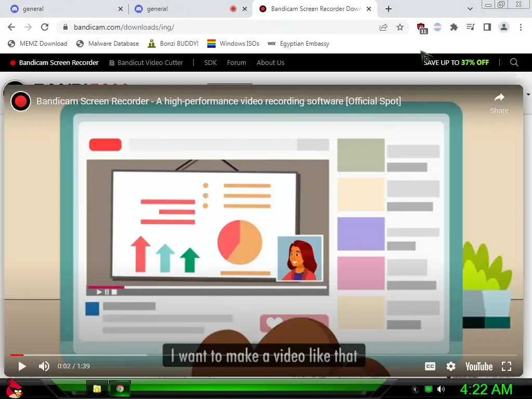This screenshot has width=532, height=399.
Task: Click the browser forward arrow
Action: (28, 27)
